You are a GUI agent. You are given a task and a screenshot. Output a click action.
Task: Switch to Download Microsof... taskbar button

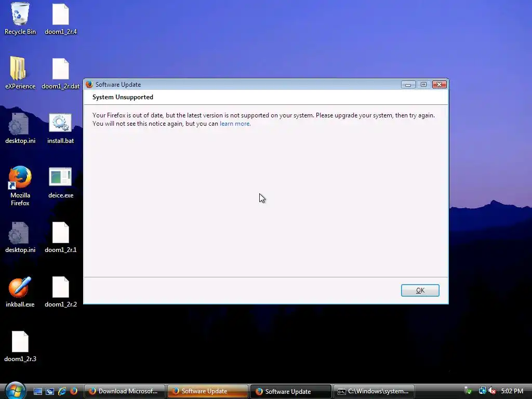tap(125, 391)
